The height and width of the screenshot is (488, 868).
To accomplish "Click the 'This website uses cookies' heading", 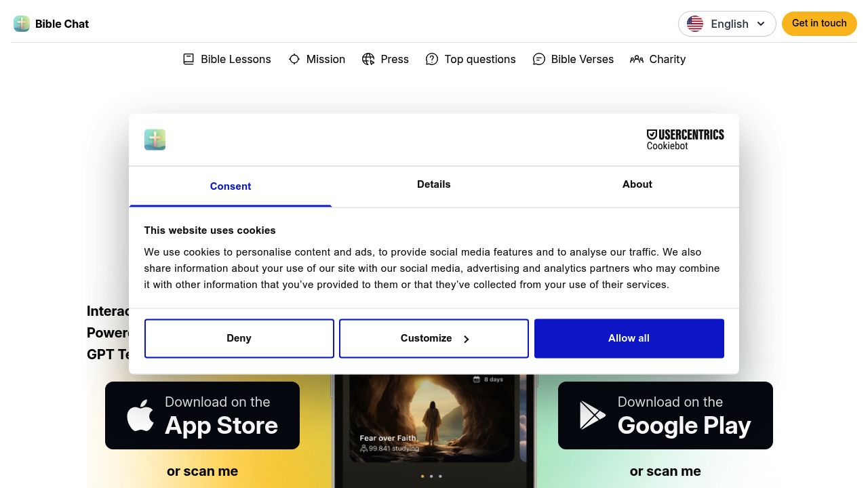I will coord(210,230).
